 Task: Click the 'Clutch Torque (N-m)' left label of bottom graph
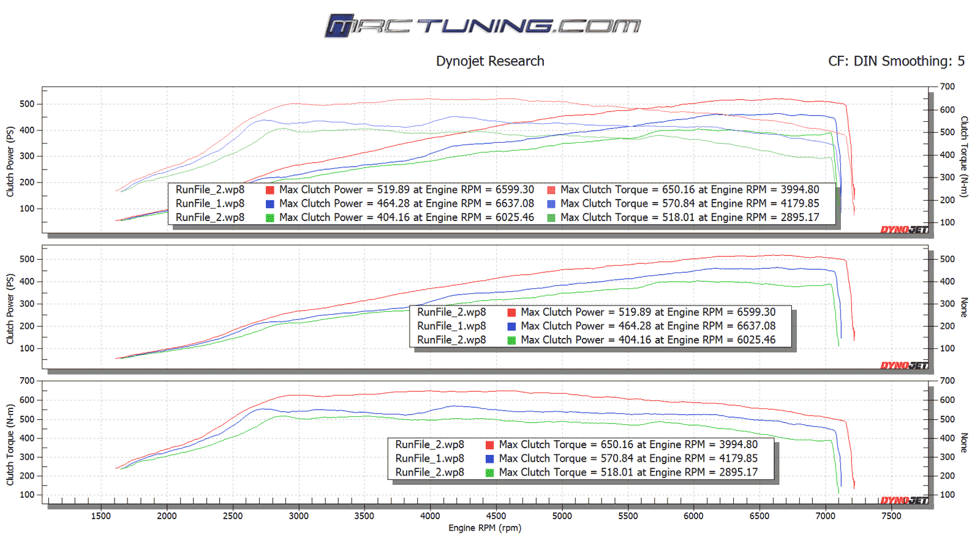(x=10, y=444)
